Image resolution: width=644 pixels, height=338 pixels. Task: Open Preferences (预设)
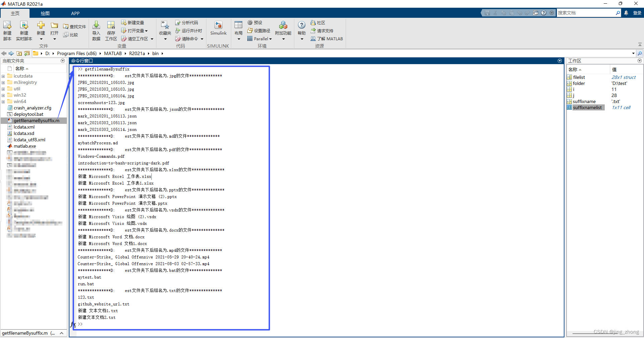click(x=255, y=22)
